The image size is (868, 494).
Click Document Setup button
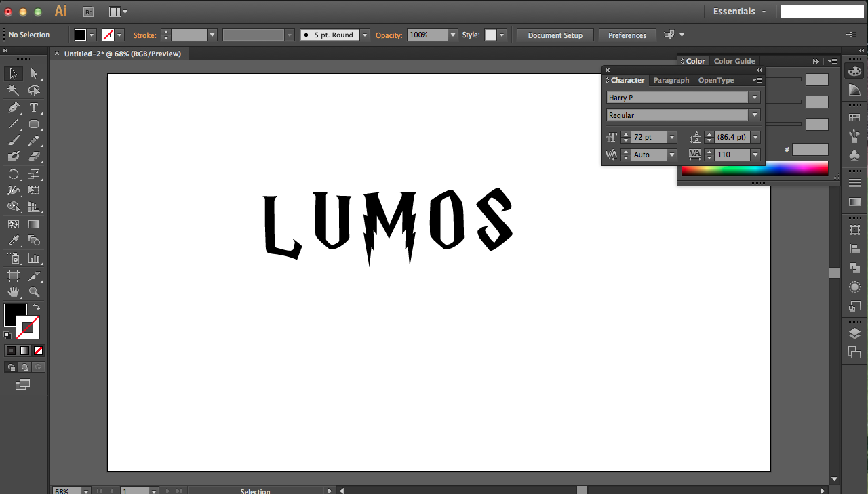point(555,35)
